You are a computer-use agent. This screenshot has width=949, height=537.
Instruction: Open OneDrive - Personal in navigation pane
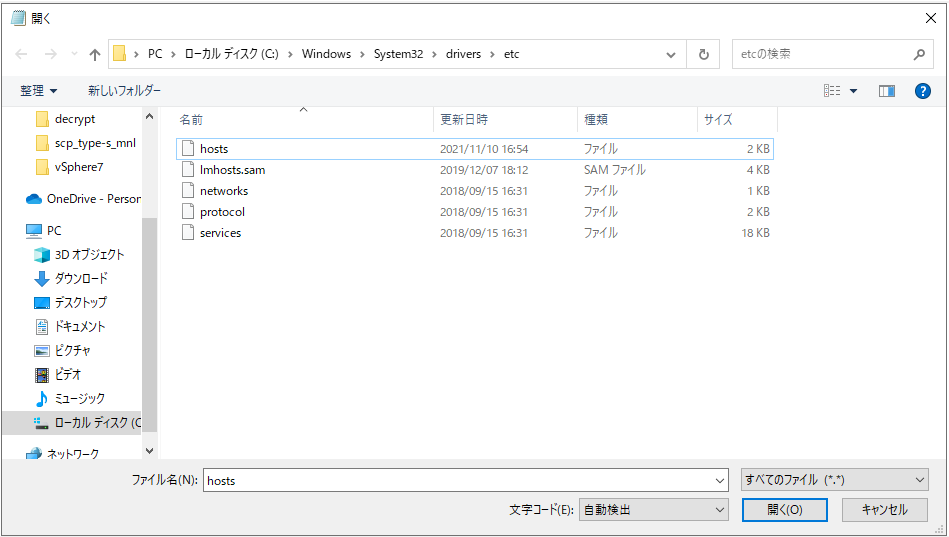(x=83, y=199)
